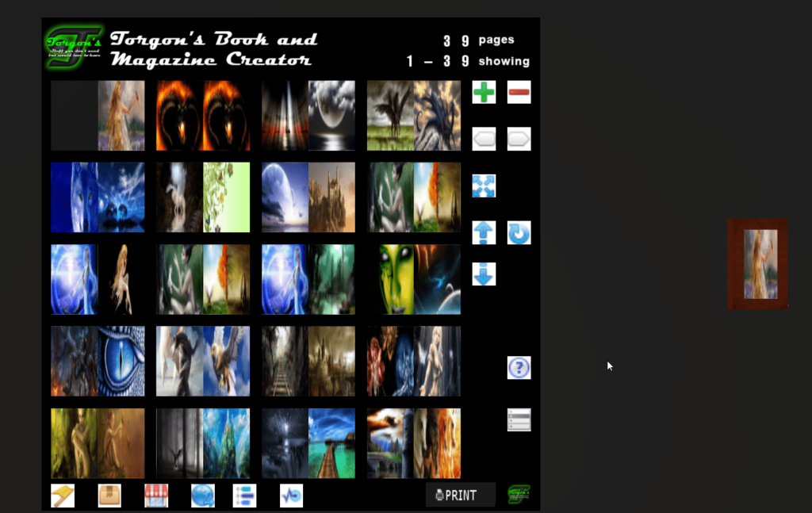
Task: Select the space scene with planet page
Action: click(437, 280)
